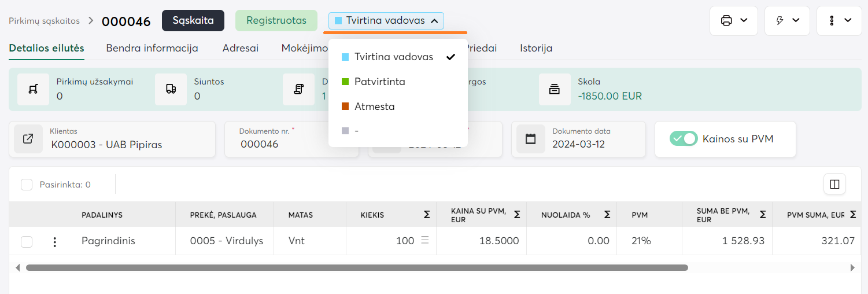Go back to Pirkimų sąskaitos breadcrumb
Image resolution: width=868 pixels, height=294 pixels.
(x=44, y=21)
